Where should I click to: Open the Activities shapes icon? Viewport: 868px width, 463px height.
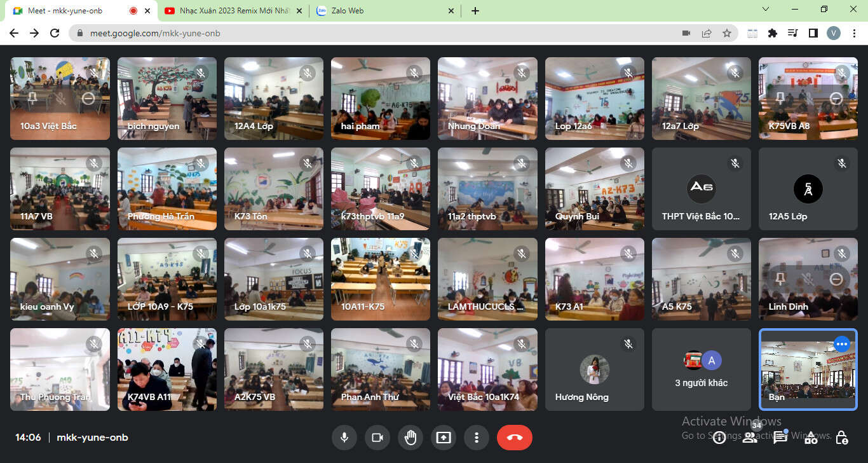tap(811, 438)
